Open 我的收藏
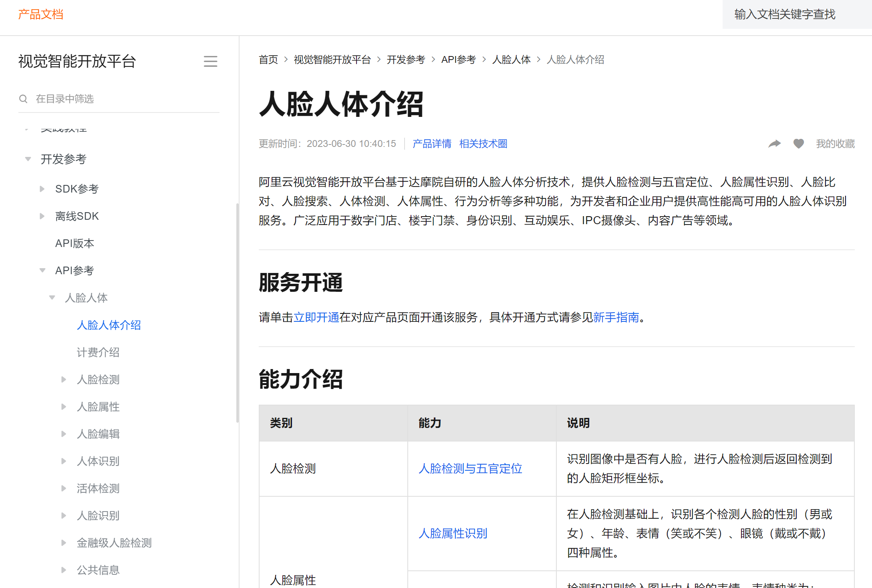 [836, 144]
